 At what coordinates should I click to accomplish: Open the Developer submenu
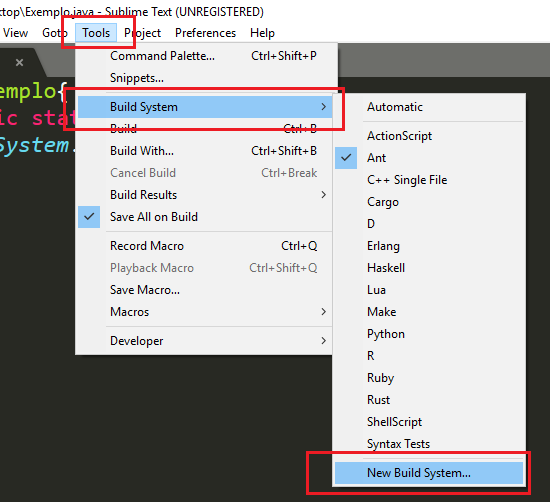pyautogui.click(x=205, y=341)
